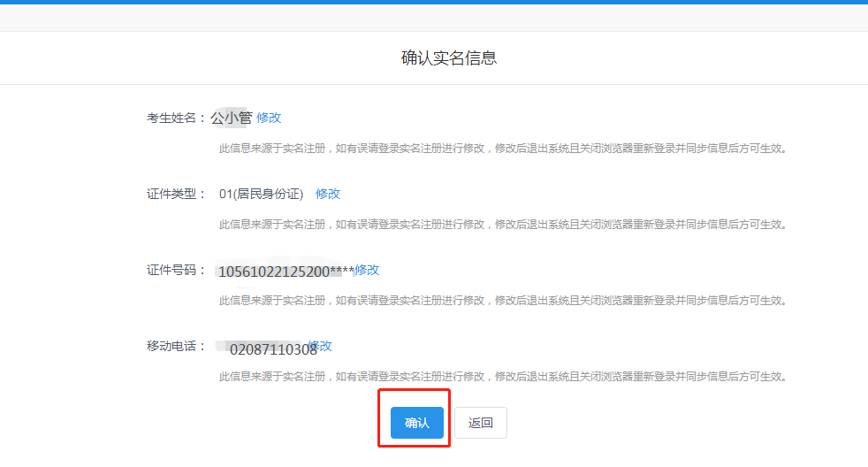Image resolution: width=868 pixels, height=467 pixels.
Task: Click the blue 确认 button
Action: point(416,423)
